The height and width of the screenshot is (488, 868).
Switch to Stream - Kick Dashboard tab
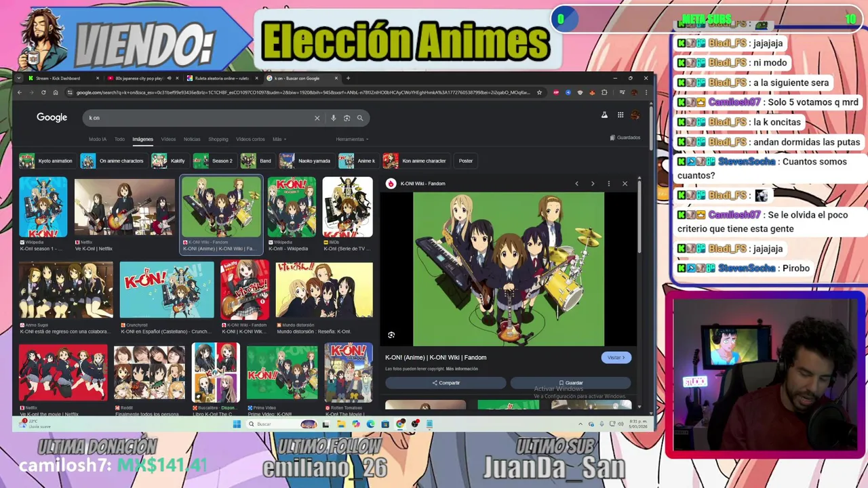pos(62,78)
